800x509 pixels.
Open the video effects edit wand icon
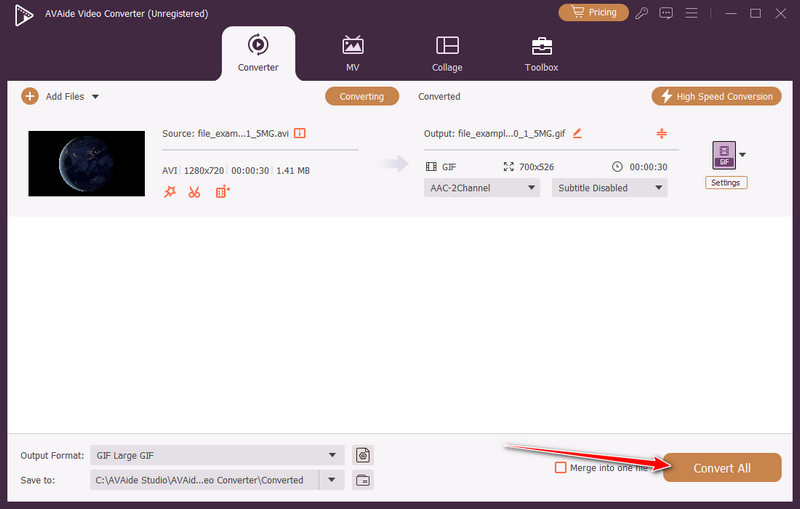point(169,192)
